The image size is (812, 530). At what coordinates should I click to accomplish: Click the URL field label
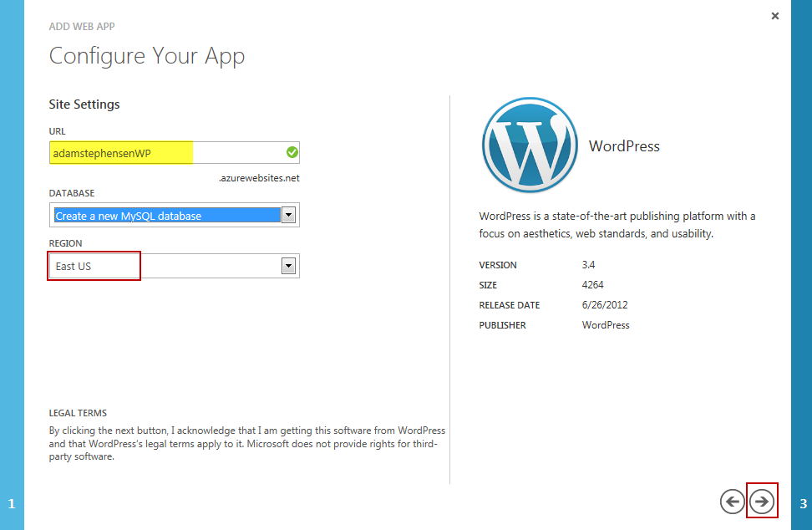tap(57, 131)
